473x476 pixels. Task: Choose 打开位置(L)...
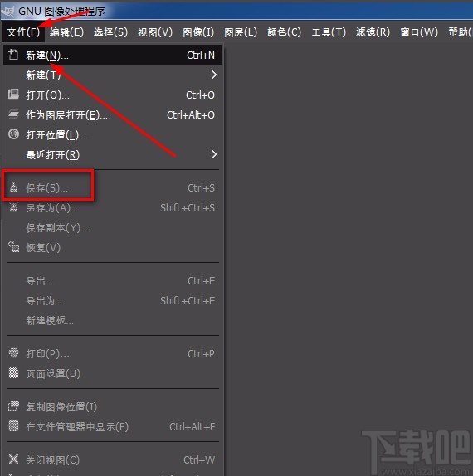(x=113, y=135)
